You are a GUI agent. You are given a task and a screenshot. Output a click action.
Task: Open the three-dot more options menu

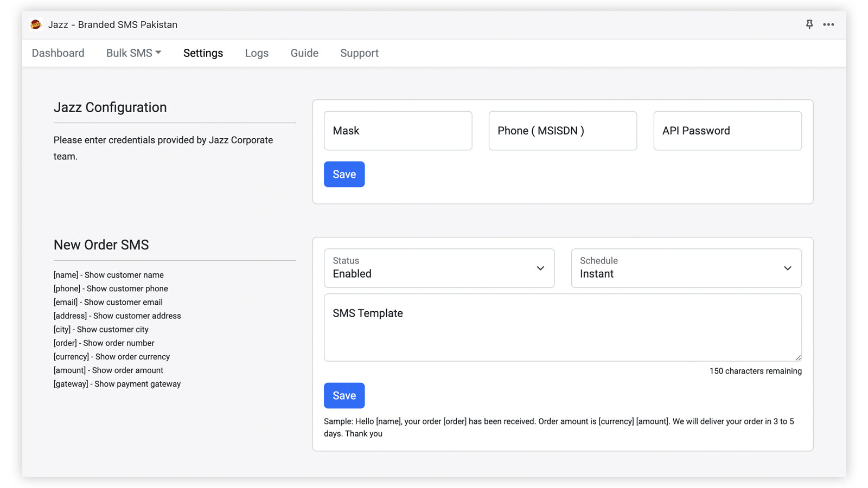(x=828, y=24)
